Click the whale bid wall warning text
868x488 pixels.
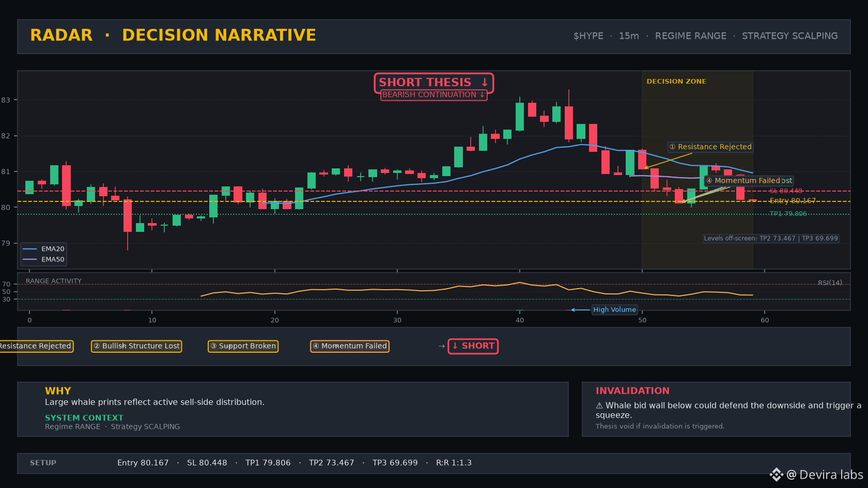[x=729, y=410]
